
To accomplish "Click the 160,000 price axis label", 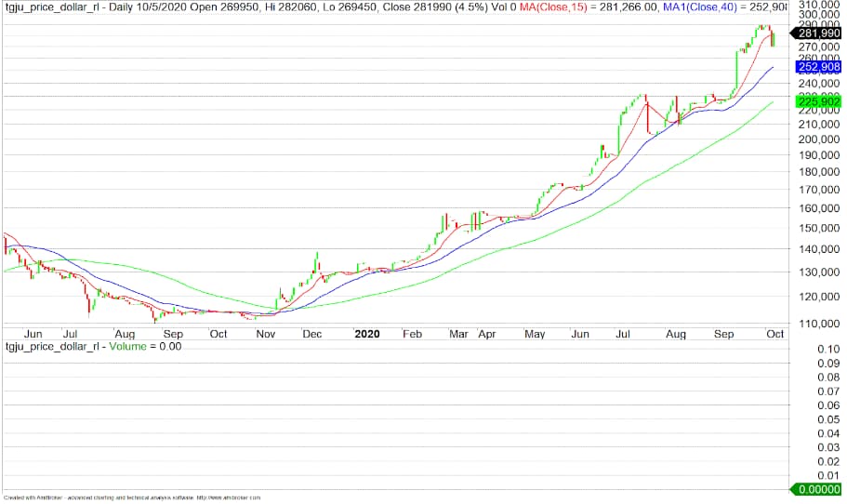I will coord(818,208).
